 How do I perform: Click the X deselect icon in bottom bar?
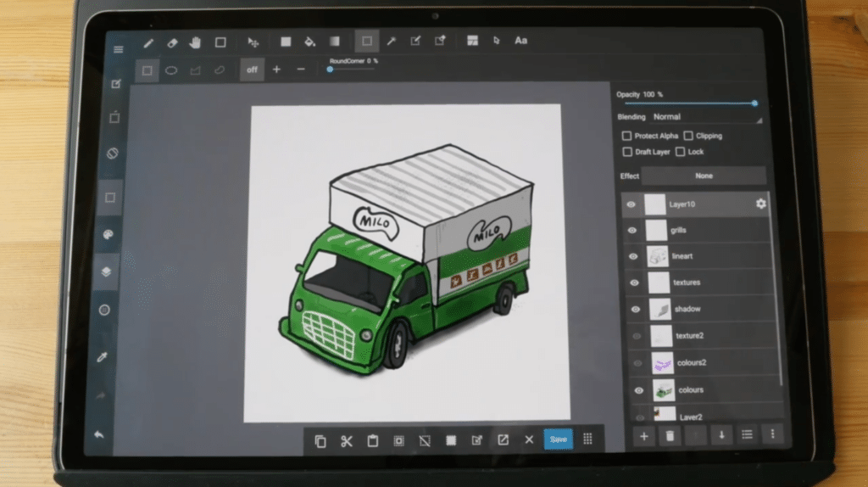pyautogui.click(x=529, y=439)
